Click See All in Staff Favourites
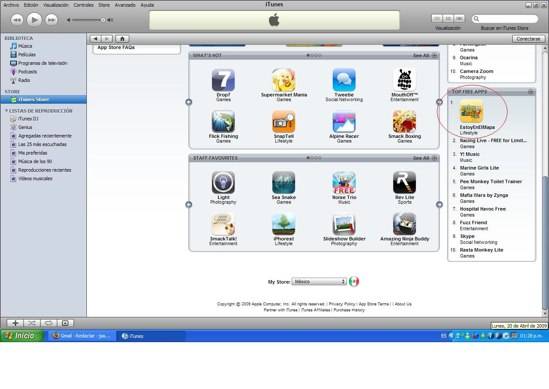Viewport: 549px width, 389px height. [x=424, y=158]
